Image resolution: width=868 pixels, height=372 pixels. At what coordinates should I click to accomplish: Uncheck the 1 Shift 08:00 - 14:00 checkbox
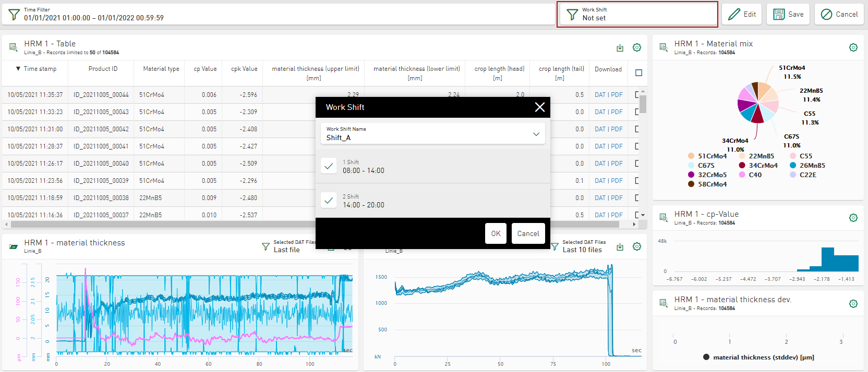(x=329, y=166)
